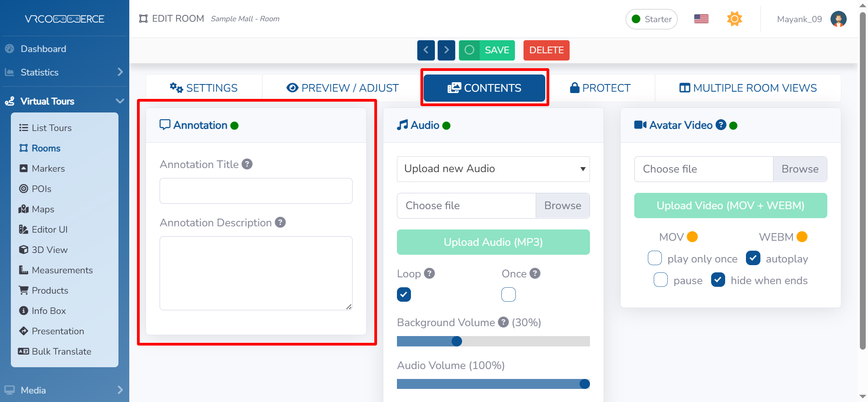Open the Protect tab
The width and height of the screenshot is (868, 402).
(x=600, y=88)
